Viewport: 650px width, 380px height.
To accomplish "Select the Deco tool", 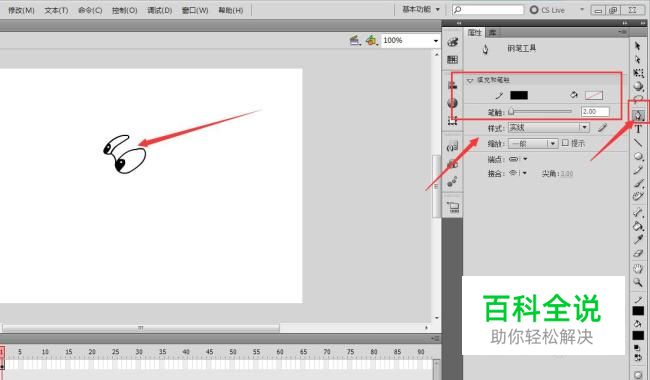I will click(x=638, y=196).
